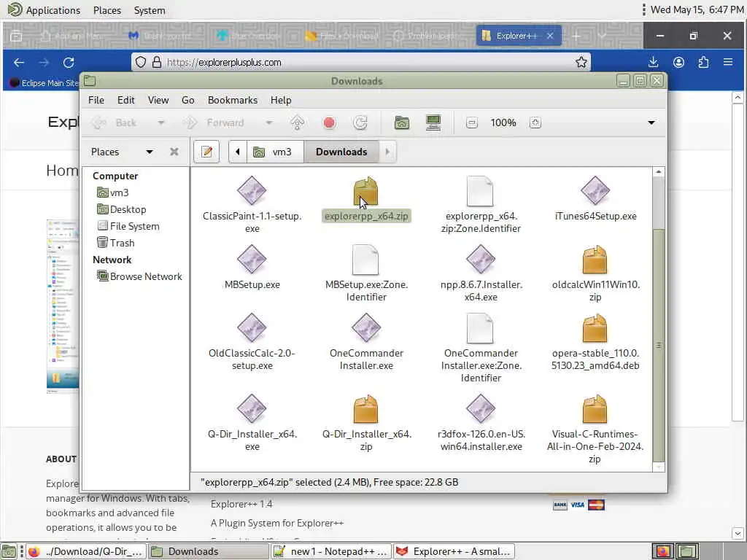Viewport: 747px width, 560px height.
Task: Open the Back history dropdown arrow
Action: point(161,122)
